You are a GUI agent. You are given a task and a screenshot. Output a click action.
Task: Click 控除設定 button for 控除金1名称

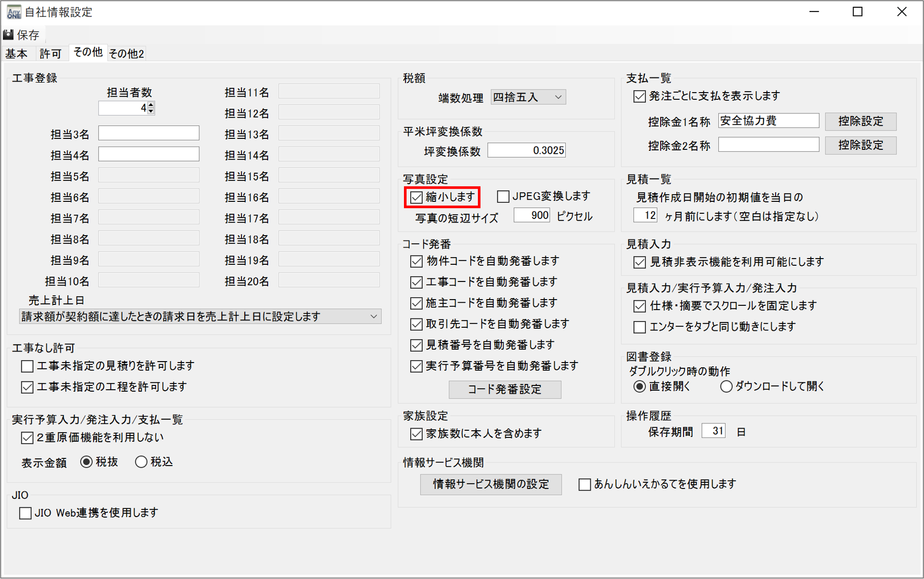point(860,121)
